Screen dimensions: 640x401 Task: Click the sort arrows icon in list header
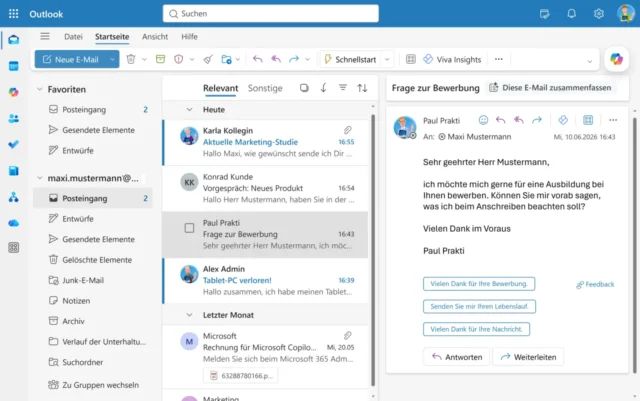coord(362,88)
